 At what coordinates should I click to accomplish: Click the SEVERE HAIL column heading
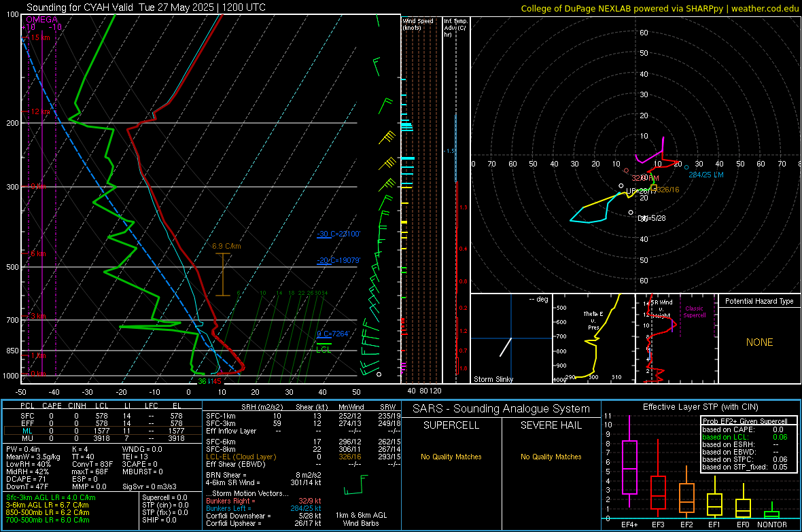pos(551,425)
